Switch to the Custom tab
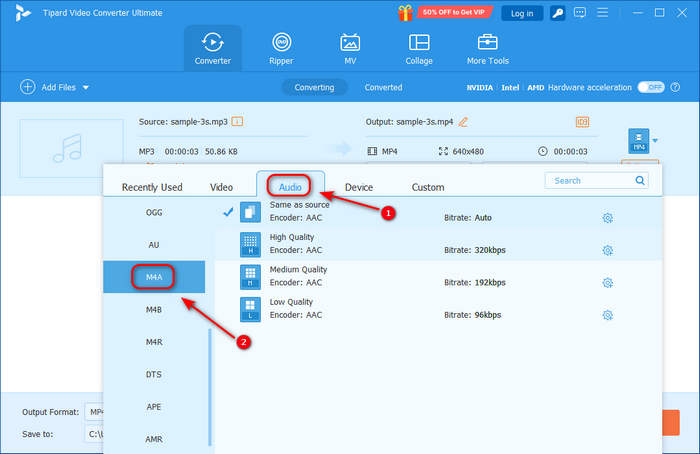 (428, 187)
